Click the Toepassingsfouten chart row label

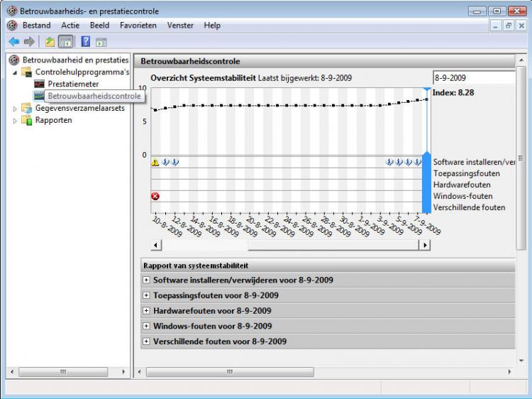point(467,173)
